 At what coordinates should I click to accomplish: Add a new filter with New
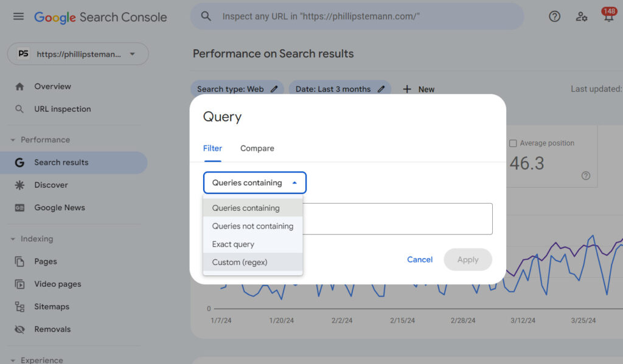pyautogui.click(x=418, y=89)
